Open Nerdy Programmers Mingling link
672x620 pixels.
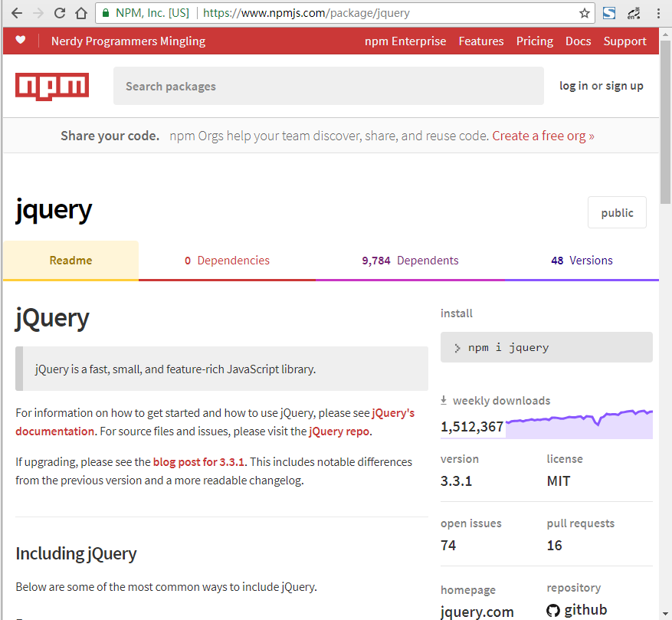128,41
